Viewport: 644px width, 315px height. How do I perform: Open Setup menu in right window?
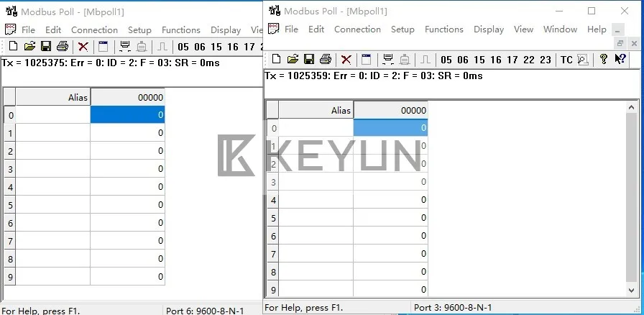pos(402,29)
